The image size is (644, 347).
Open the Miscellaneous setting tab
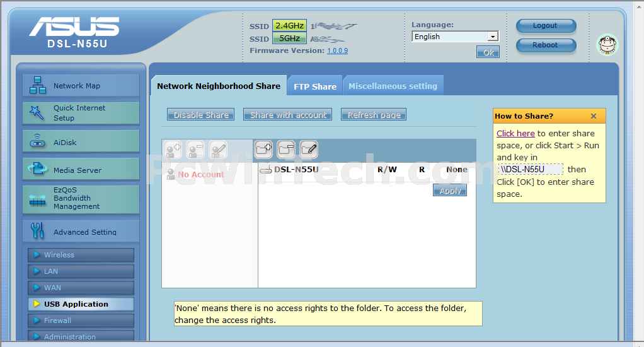393,86
